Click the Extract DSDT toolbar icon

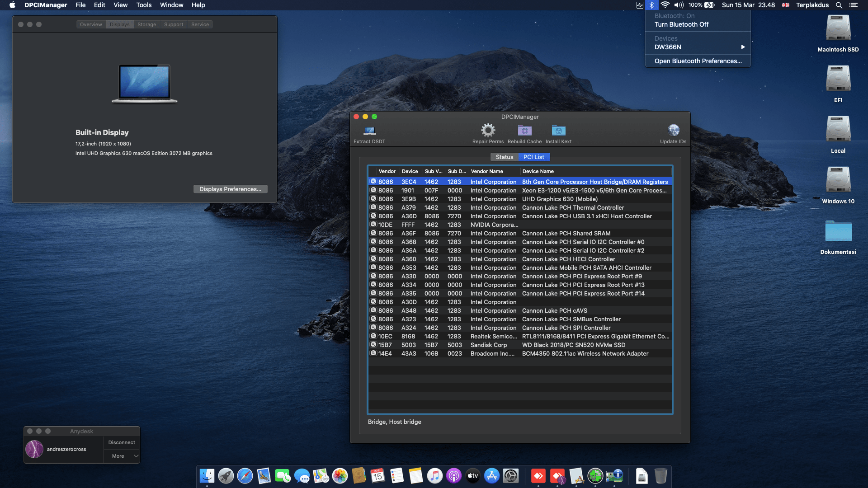[x=369, y=131]
